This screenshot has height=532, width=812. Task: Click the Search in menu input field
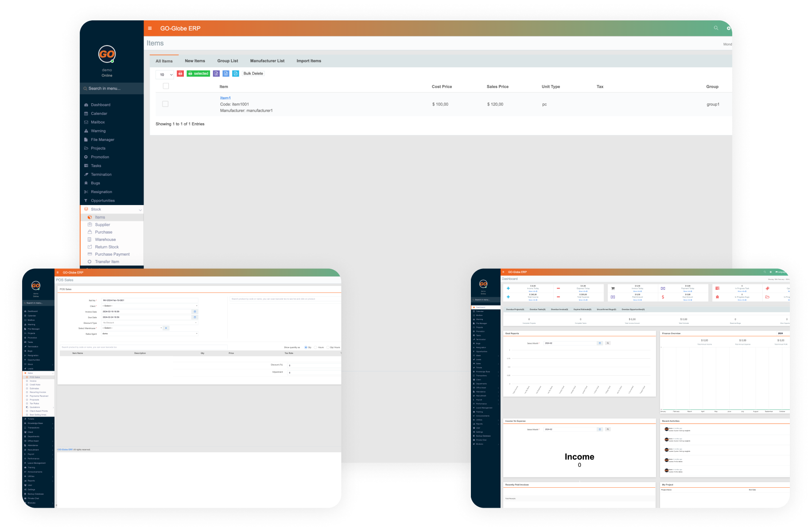pos(112,89)
